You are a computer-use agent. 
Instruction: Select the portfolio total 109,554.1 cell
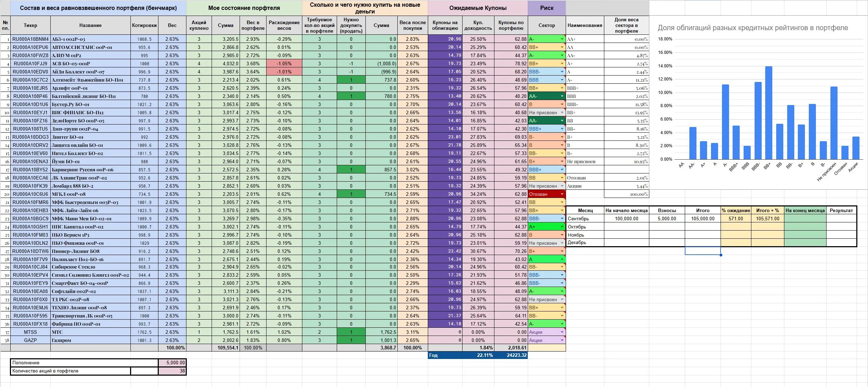226,348
